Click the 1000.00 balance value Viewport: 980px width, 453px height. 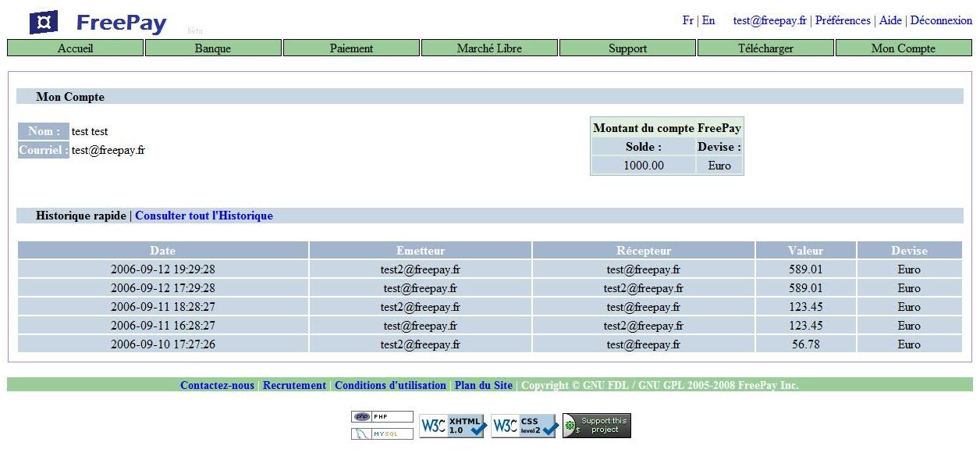pyautogui.click(x=644, y=166)
